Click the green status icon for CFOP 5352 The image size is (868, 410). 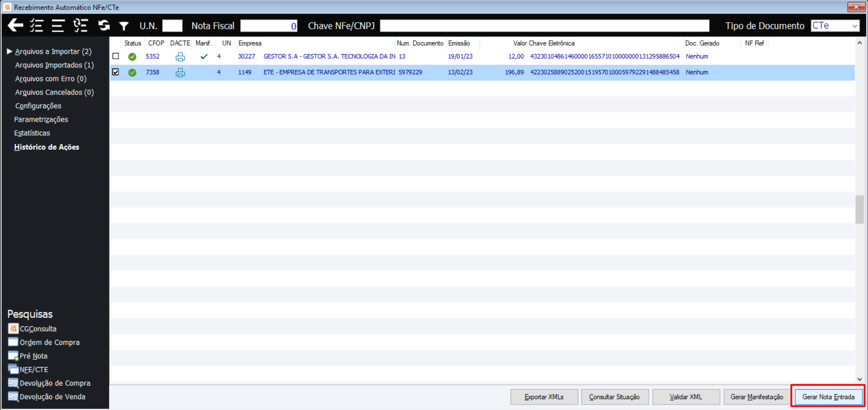click(x=132, y=57)
